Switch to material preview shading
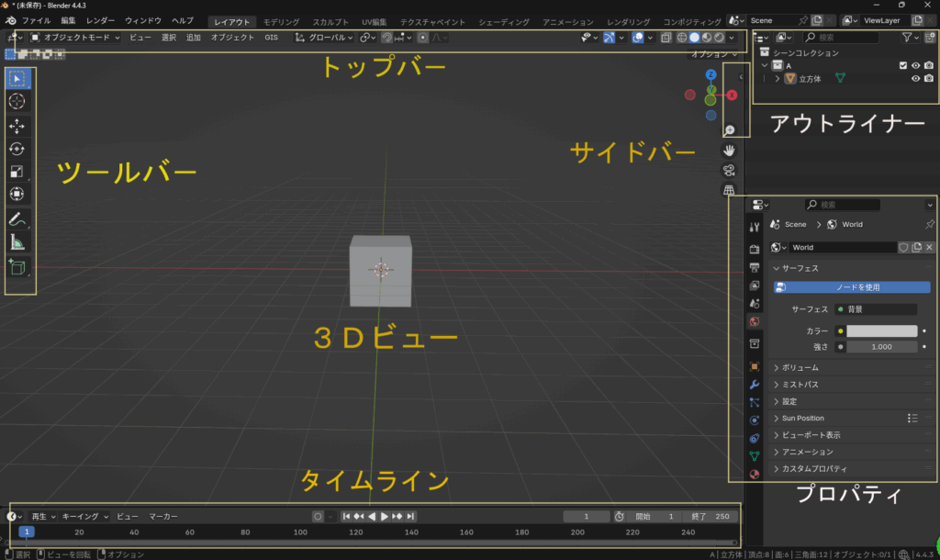 tap(707, 37)
